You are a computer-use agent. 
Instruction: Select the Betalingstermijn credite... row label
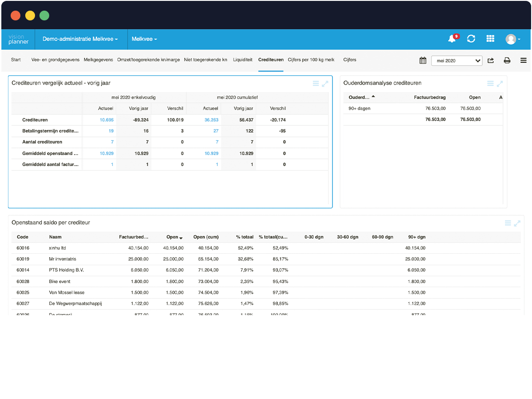click(50, 131)
